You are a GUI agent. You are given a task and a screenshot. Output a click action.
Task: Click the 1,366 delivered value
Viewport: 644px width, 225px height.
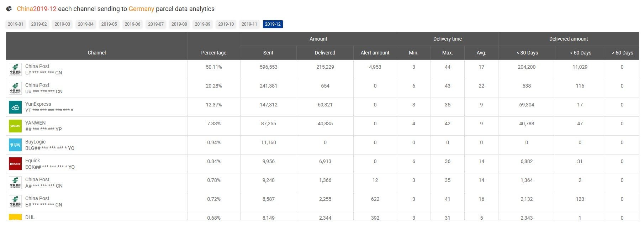tap(325, 180)
